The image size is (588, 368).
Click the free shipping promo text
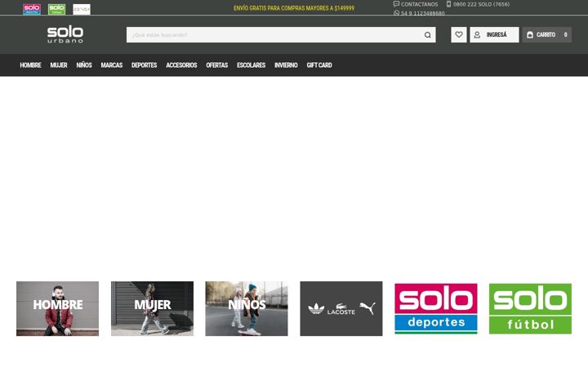pos(294,8)
